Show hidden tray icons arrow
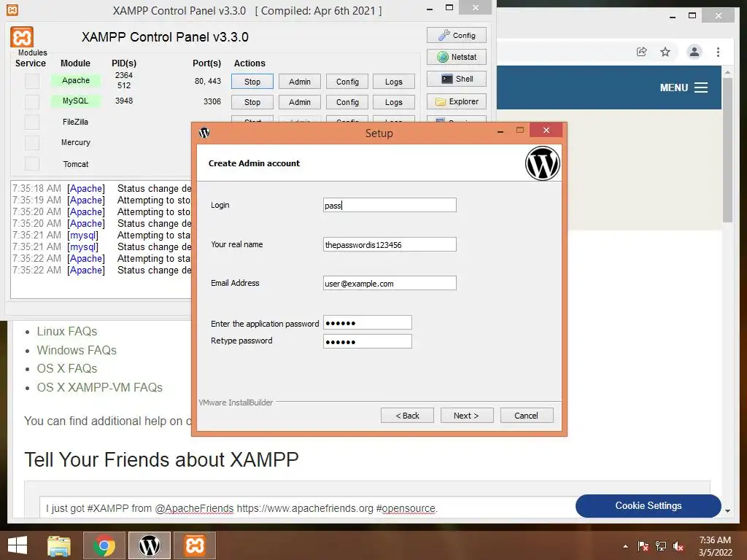 [x=625, y=546]
